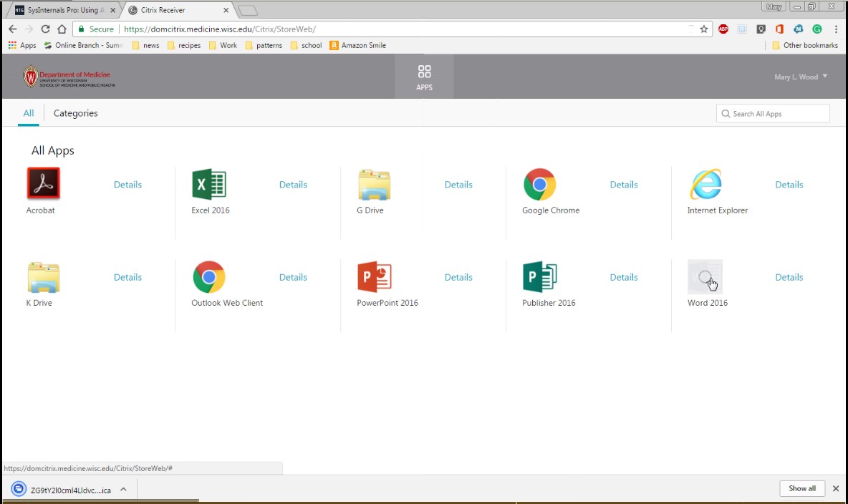Select the All tab

pyautogui.click(x=28, y=113)
